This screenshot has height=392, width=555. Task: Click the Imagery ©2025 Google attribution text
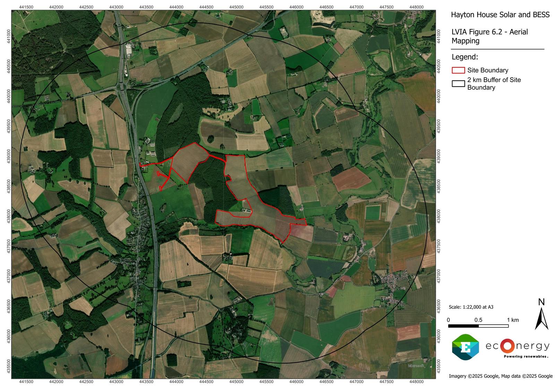pos(500,376)
